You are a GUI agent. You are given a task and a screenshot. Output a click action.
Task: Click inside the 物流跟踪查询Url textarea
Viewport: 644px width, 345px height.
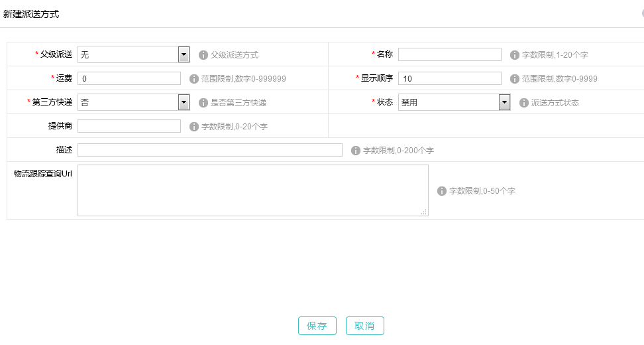click(252, 190)
